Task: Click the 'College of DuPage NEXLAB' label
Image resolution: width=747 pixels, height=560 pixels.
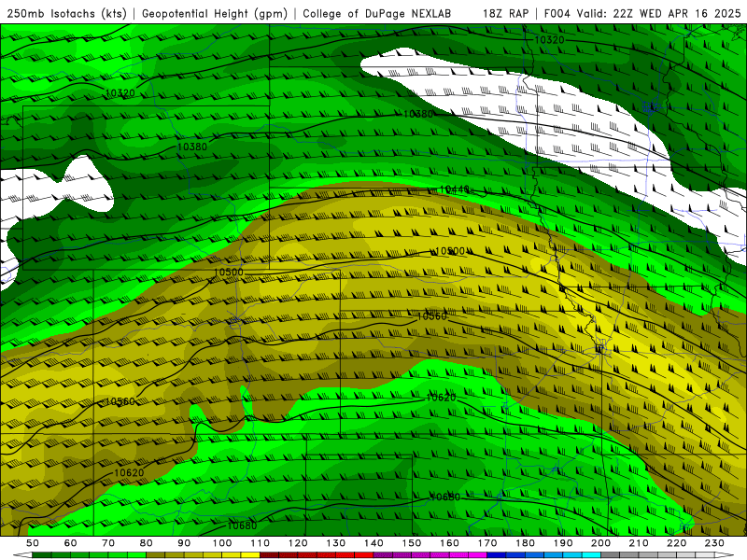Action: 376,14
